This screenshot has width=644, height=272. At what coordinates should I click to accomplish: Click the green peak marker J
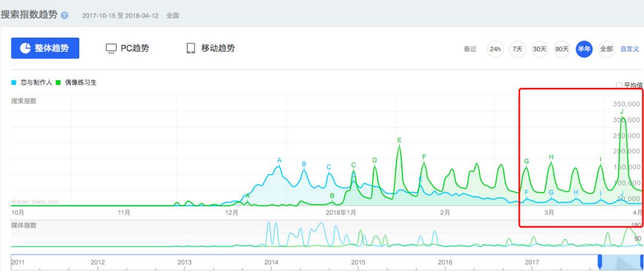[x=622, y=112]
